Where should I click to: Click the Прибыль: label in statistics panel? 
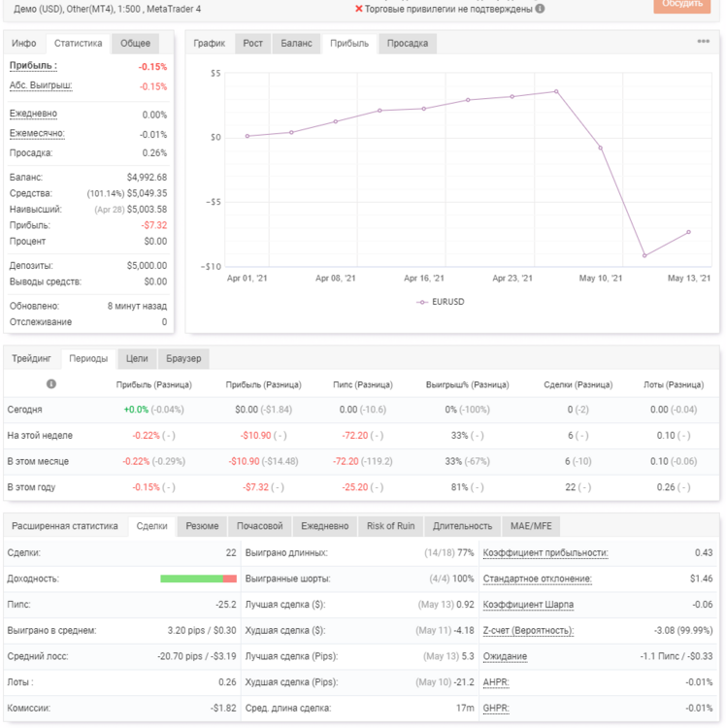tap(33, 66)
